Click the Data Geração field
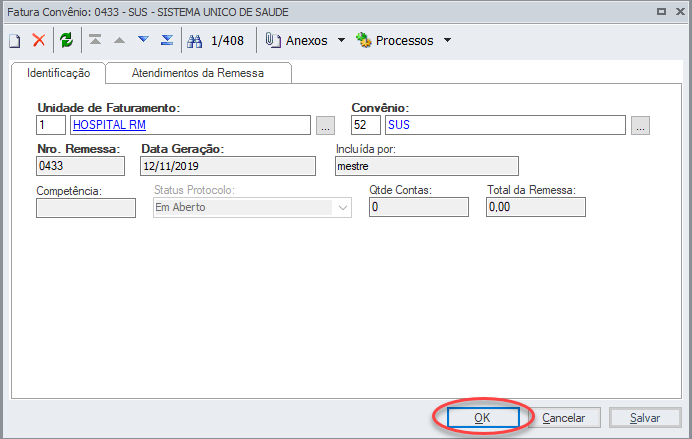Screen dimensions: 692x439 coord(228,166)
